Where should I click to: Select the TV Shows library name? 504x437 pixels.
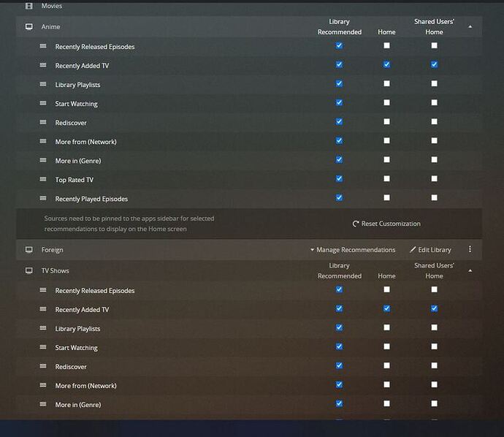tap(56, 271)
